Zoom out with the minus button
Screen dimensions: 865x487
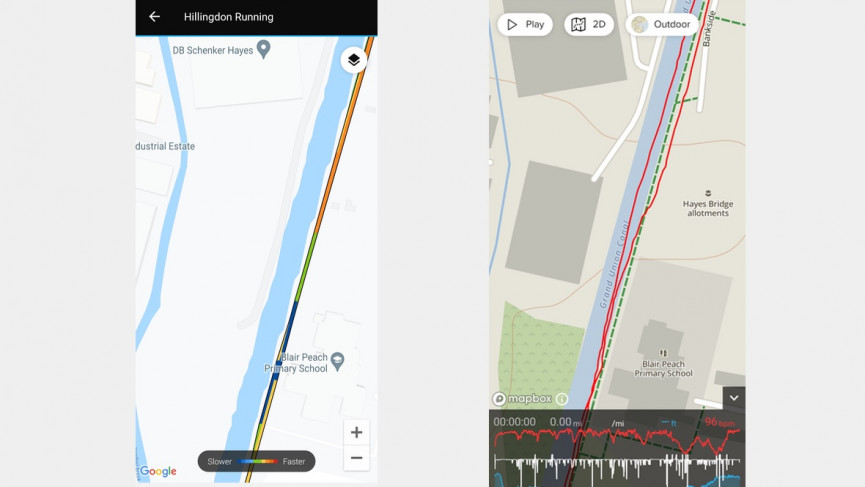356,458
